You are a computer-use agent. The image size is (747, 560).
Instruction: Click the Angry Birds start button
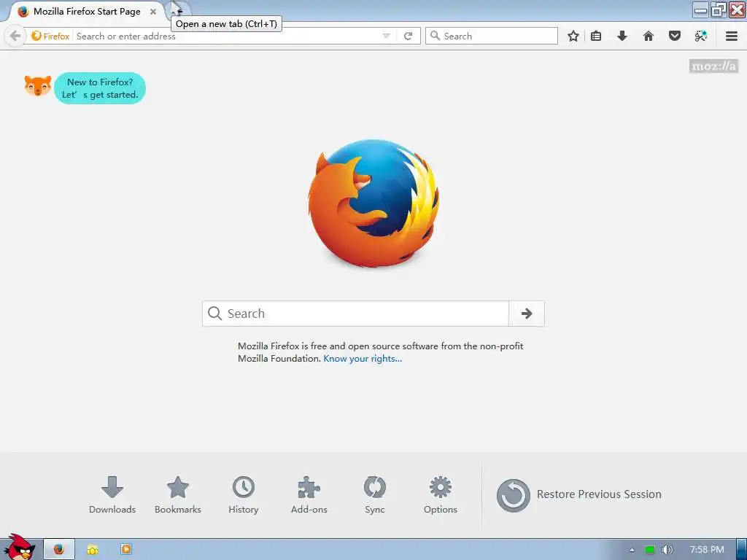[19, 548]
